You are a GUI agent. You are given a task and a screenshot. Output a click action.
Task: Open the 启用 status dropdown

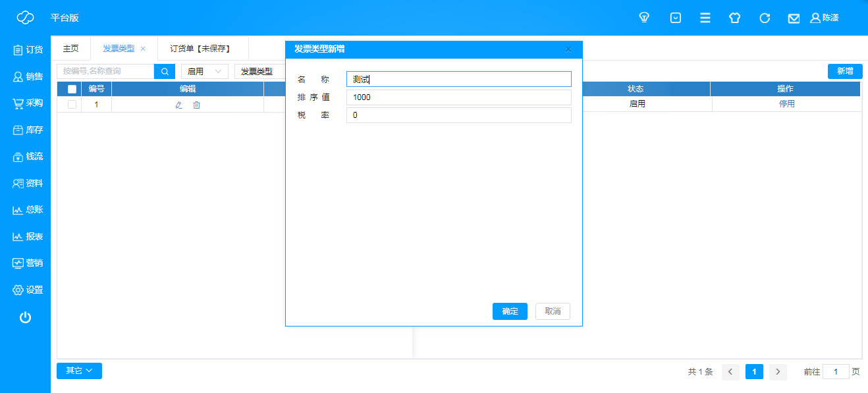click(204, 71)
